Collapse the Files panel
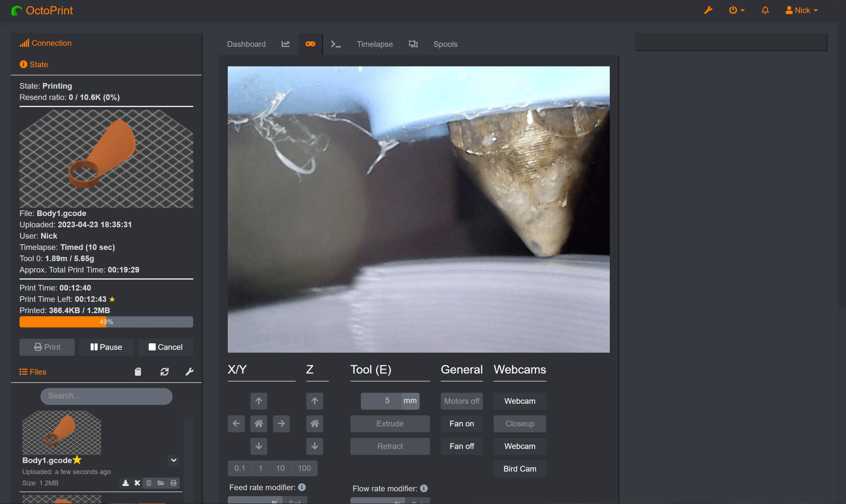This screenshot has height=504, width=846. [33, 372]
